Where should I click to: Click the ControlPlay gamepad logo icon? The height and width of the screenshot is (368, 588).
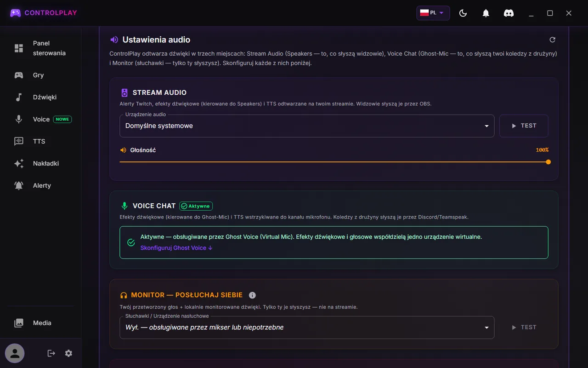pyautogui.click(x=16, y=13)
